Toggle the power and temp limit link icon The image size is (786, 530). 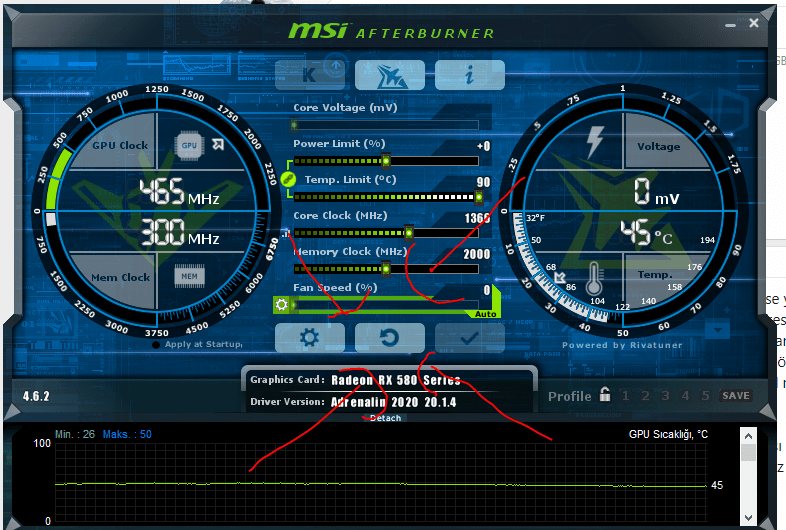[x=288, y=179]
